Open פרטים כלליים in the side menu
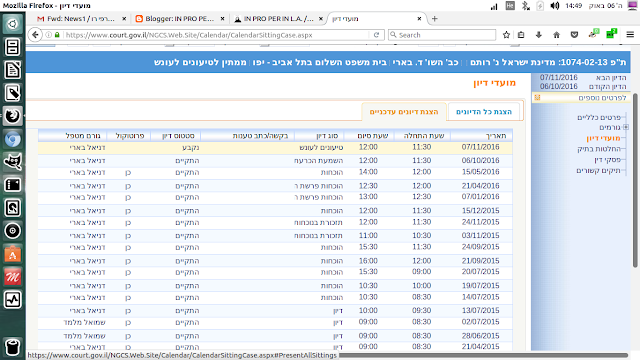 [598, 118]
